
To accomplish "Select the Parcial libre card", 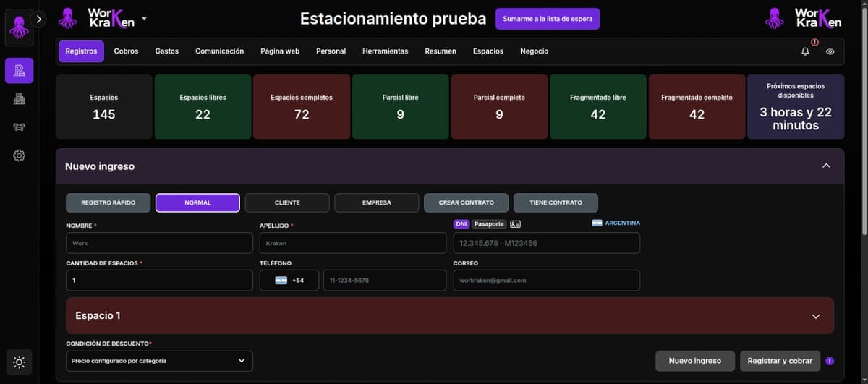I will coord(400,106).
